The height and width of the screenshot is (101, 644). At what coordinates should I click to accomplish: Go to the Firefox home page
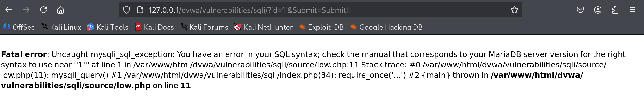(60, 10)
